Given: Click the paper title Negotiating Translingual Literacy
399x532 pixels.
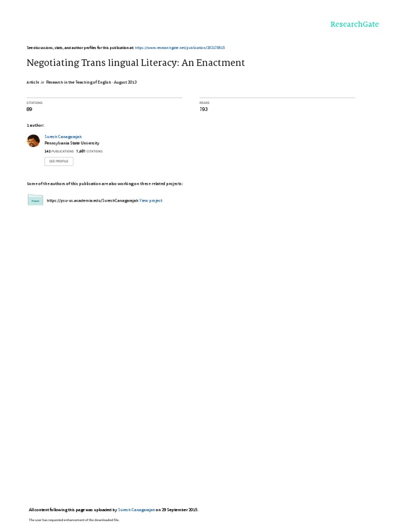Looking at the screenshot, I should click(136, 63).
